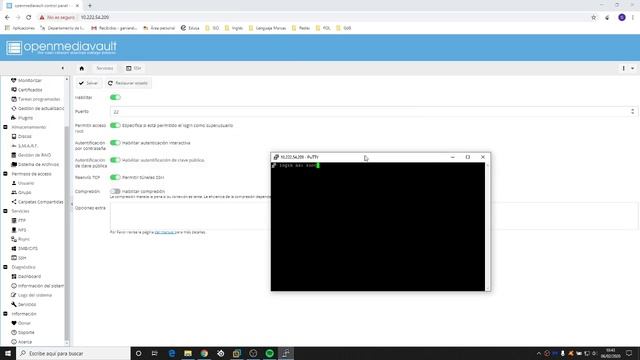The height and width of the screenshot is (360, 640).
Task: Open Spotify from the taskbar
Action: tap(269, 353)
